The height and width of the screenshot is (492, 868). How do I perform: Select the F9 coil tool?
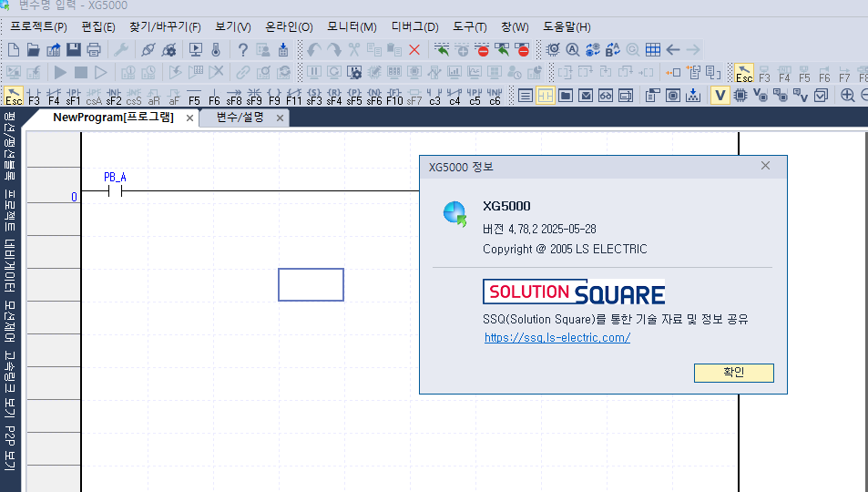[x=274, y=96]
